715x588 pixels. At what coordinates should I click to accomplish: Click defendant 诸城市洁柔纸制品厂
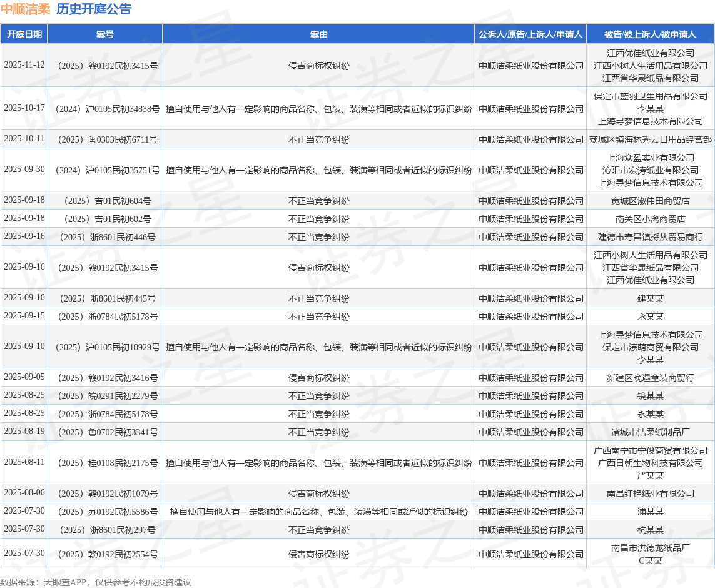[x=650, y=432]
